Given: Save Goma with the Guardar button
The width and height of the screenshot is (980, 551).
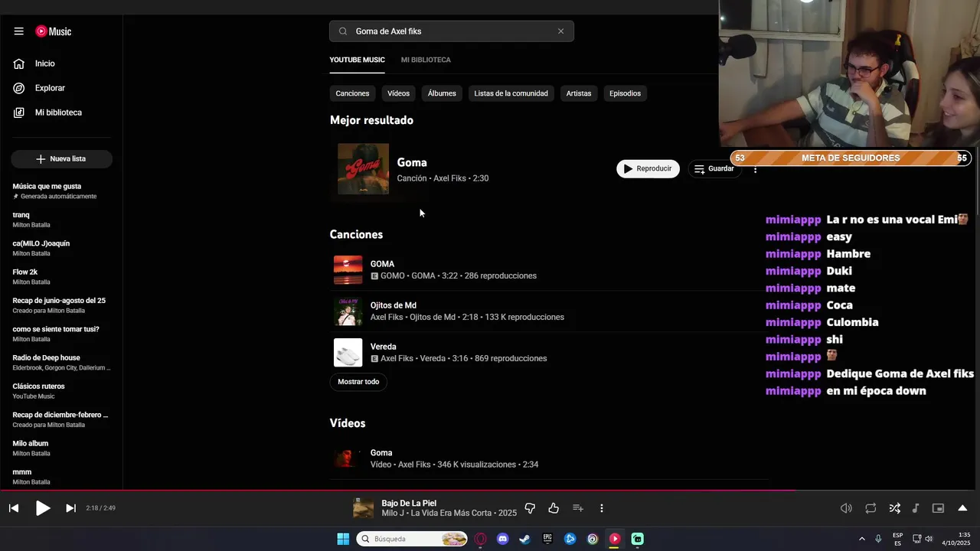Looking at the screenshot, I should (x=714, y=168).
